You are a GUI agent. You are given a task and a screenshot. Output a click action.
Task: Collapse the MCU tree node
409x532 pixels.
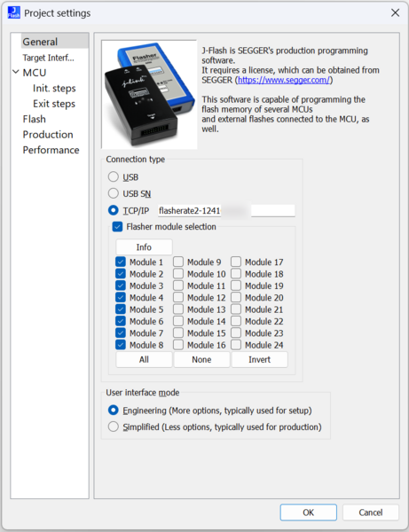pos(16,72)
